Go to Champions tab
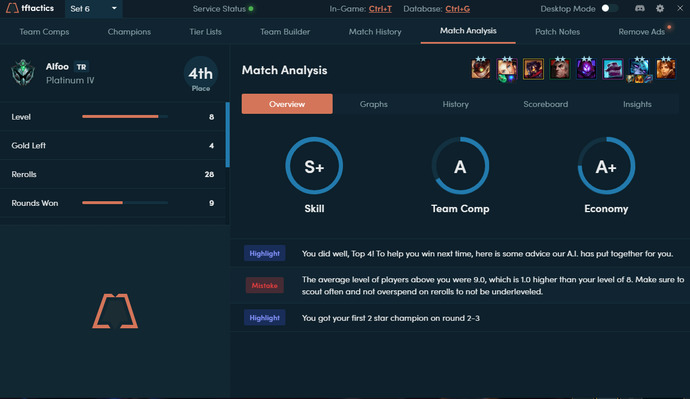 tap(129, 32)
